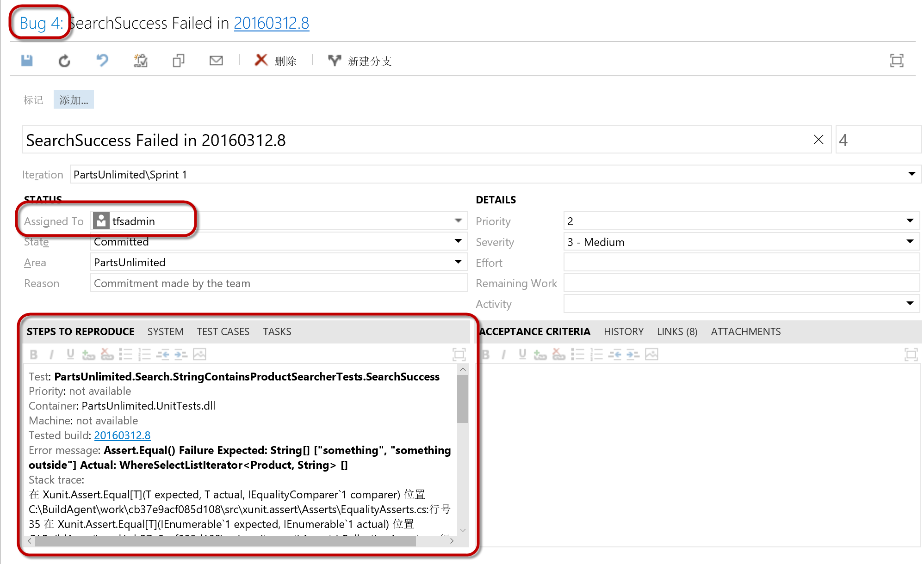Open the Attachments tab
924x564 pixels.
(x=745, y=331)
